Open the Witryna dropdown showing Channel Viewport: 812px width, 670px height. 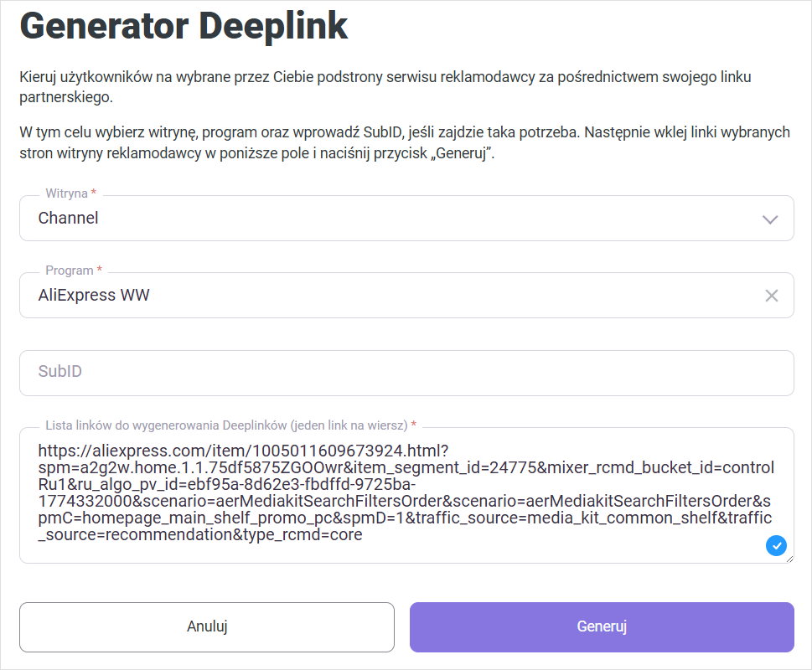pos(402,219)
